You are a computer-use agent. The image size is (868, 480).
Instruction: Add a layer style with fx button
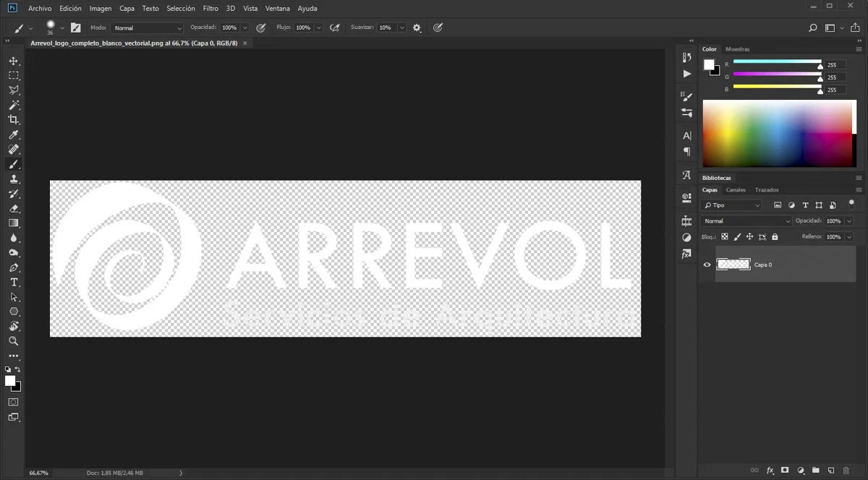pos(770,471)
